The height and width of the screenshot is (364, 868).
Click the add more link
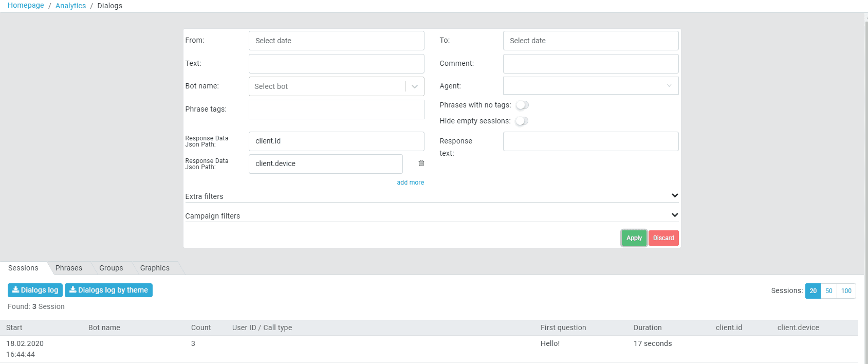point(410,183)
